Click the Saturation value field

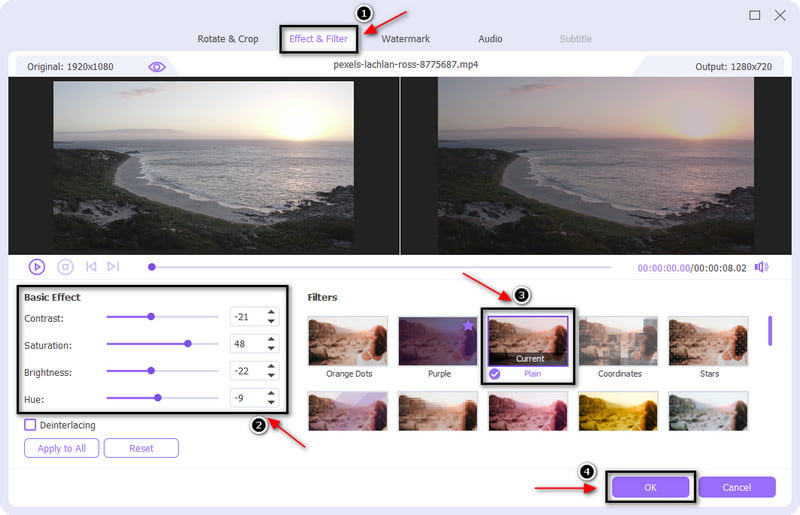point(248,344)
